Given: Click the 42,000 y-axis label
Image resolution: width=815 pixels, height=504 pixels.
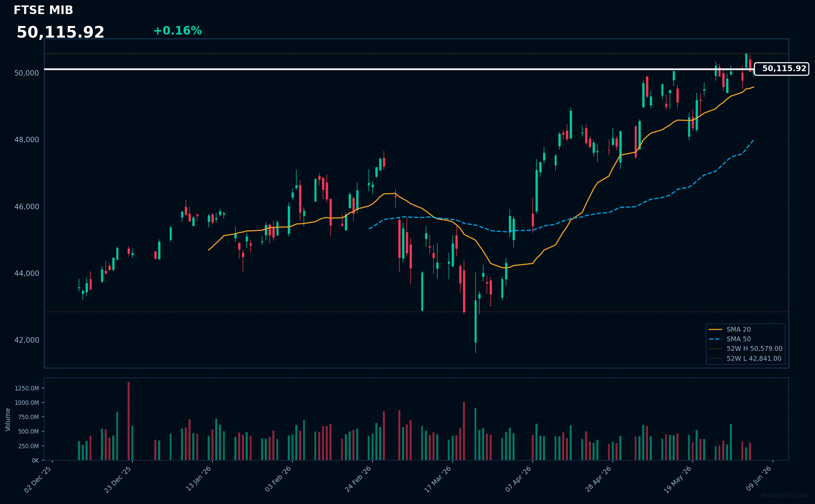Looking at the screenshot, I should point(27,340).
